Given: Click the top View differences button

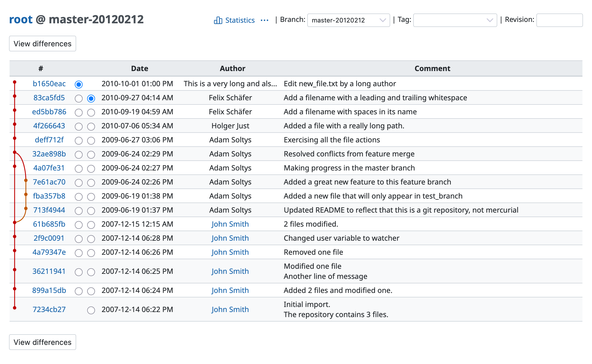Looking at the screenshot, I should tap(42, 44).
